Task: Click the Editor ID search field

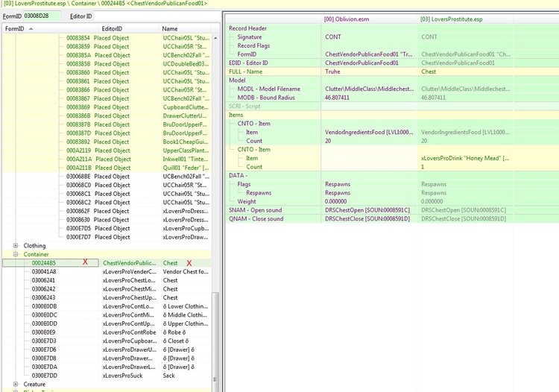Action: pyautogui.click(x=157, y=16)
